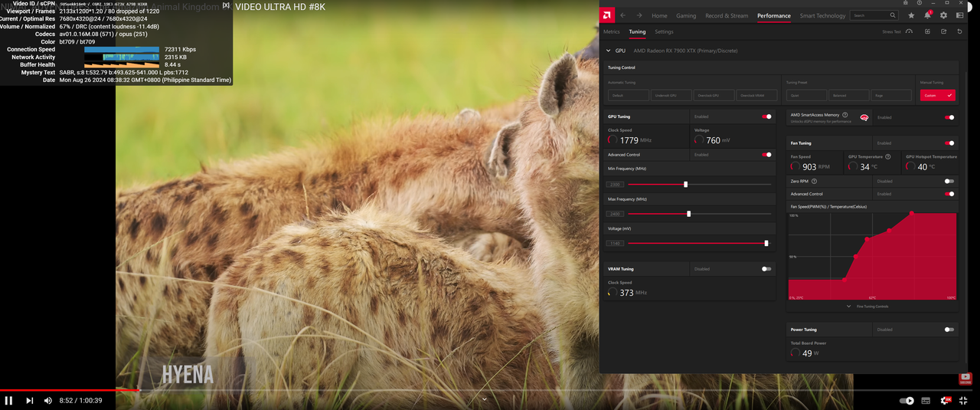The height and width of the screenshot is (410, 980).
Task: Choose Rage tuning preset
Action: [891, 96]
